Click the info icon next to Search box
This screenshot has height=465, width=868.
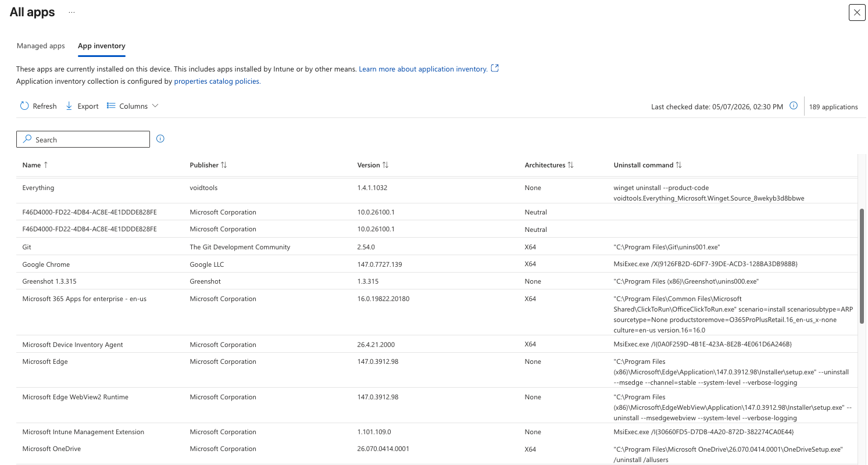[160, 139]
